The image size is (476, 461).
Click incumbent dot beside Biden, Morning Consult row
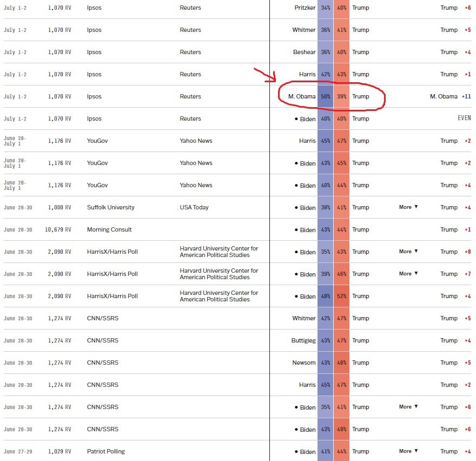click(x=296, y=229)
